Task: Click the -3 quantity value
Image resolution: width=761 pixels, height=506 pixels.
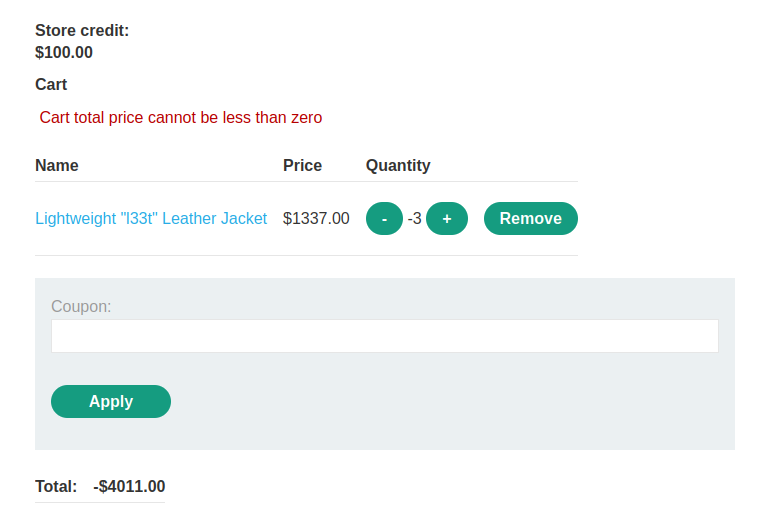Action: (414, 218)
